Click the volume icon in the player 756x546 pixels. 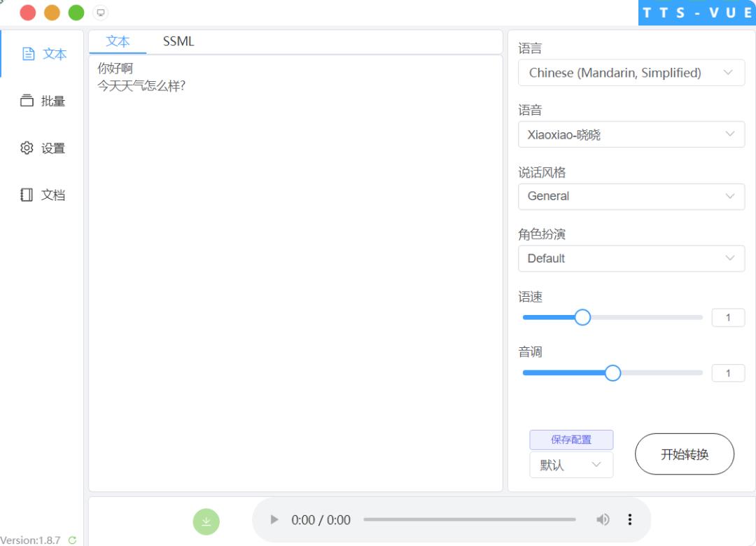603,519
